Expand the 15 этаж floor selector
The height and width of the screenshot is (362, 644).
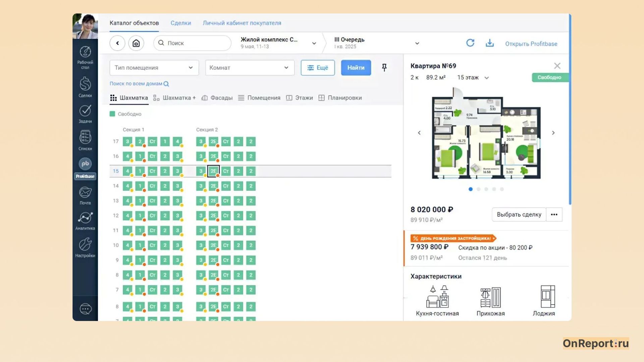[x=473, y=78]
